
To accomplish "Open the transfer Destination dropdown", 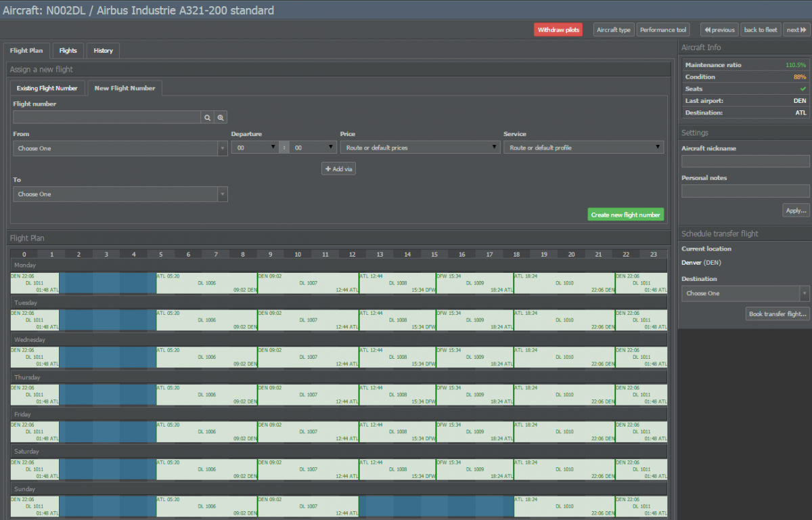I will coord(746,293).
